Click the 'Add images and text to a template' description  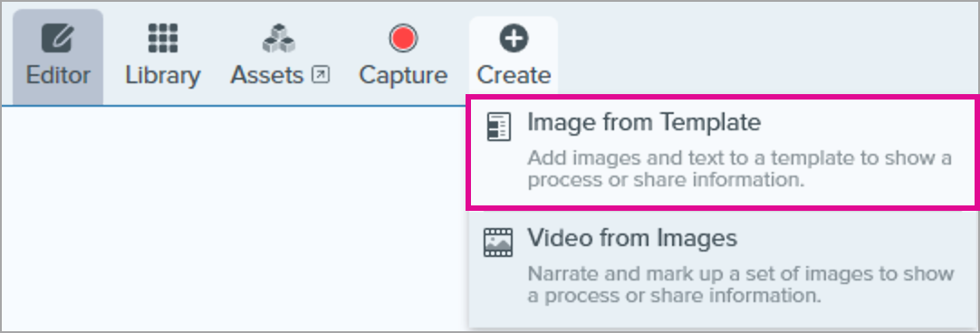click(x=739, y=169)
